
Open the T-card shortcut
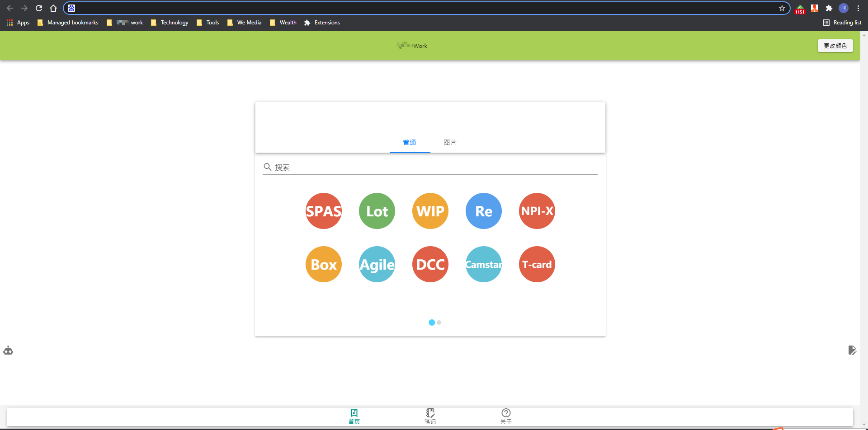tap(537, 264)
